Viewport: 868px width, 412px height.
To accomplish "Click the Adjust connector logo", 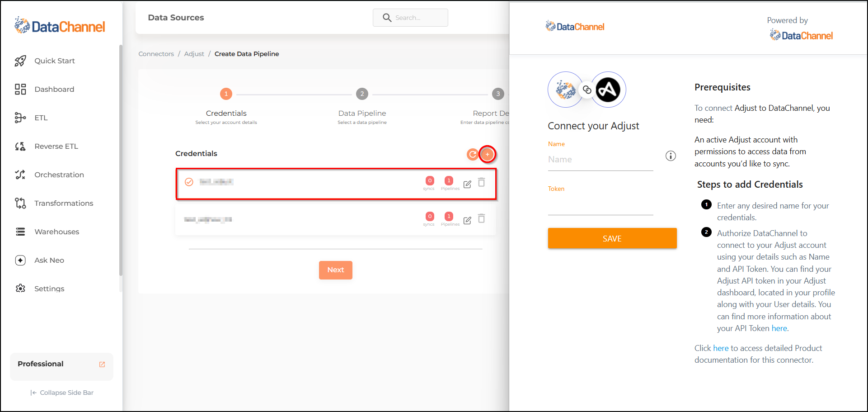I will click(x=608, y=90).
